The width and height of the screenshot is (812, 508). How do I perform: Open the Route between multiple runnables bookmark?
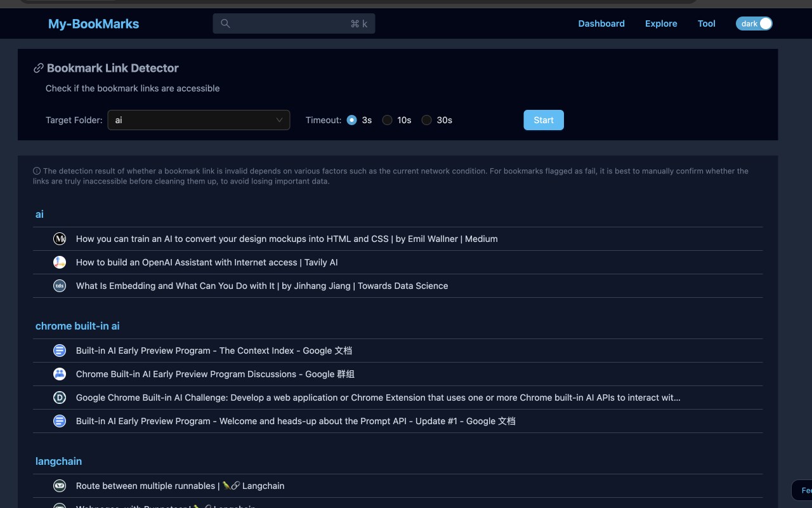[x=180, y=486]
